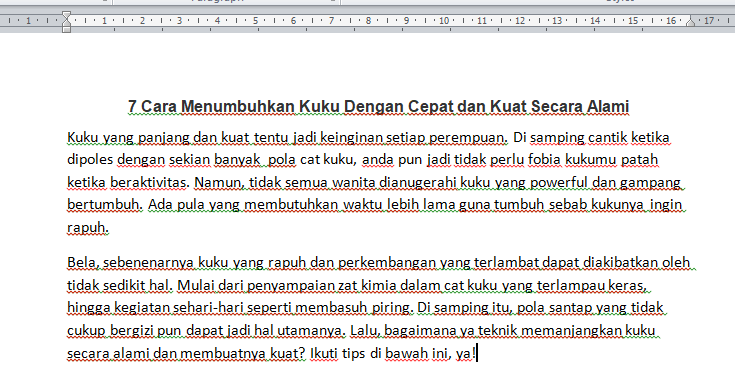Viewport: 735px width, 369px height.
Task: Click the word "Cepat" in the heading
Action: pos(430,106)
